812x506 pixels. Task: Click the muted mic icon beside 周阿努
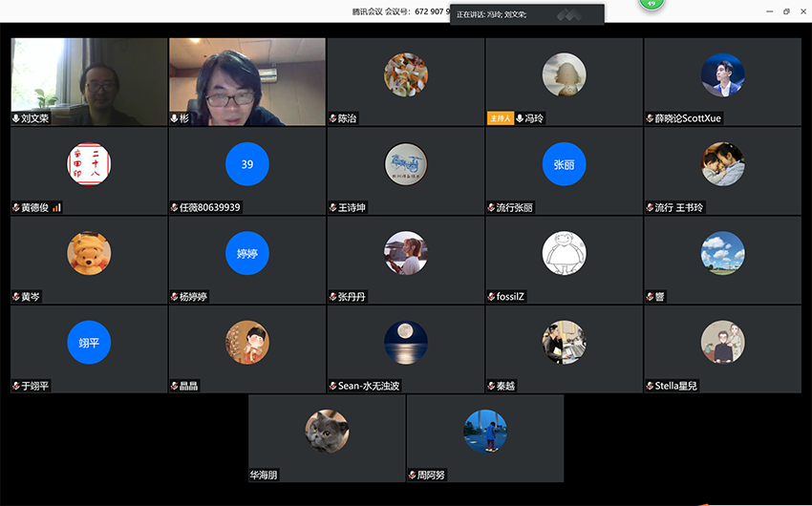point(412,474)
